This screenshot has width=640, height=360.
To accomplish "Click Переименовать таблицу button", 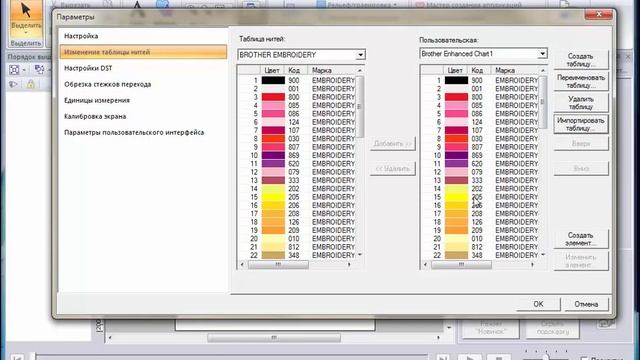I will [580, 81].
